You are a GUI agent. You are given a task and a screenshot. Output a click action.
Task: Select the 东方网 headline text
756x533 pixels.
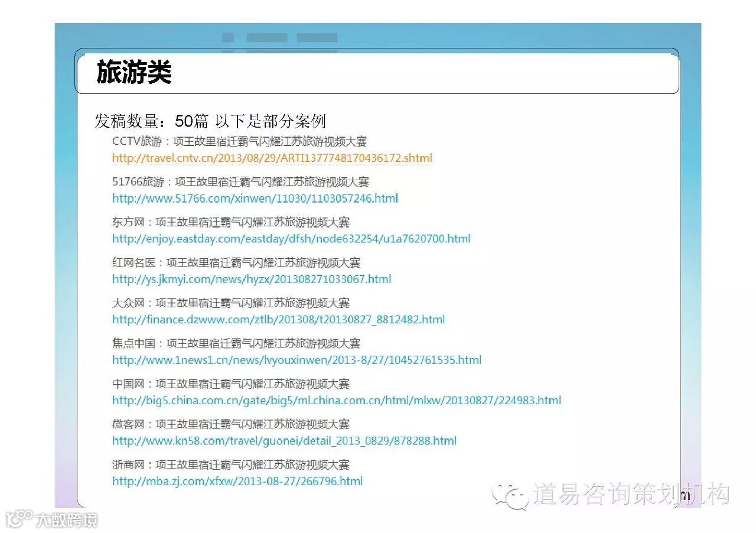(x=231, y=223)
